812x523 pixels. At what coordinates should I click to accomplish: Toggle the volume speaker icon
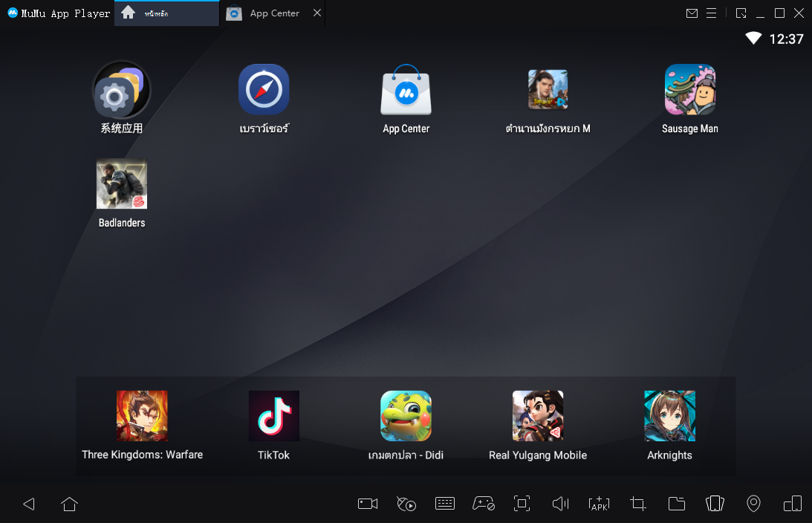[x=560, y=504]
